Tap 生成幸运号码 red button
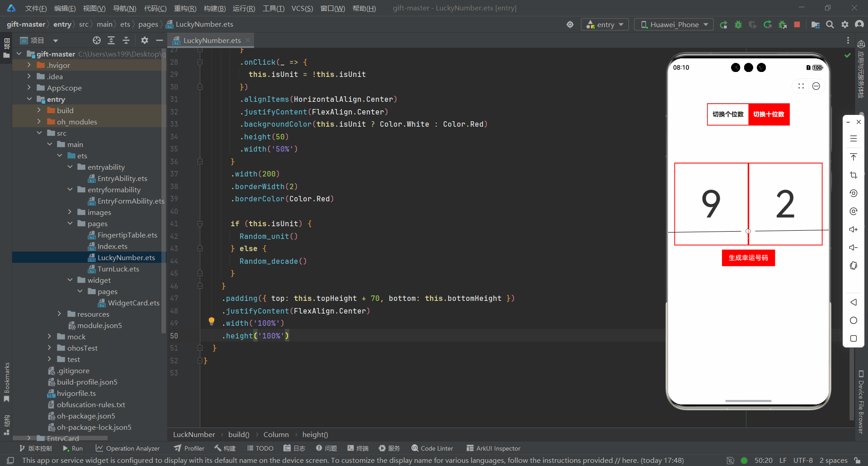 coord(748,258)
